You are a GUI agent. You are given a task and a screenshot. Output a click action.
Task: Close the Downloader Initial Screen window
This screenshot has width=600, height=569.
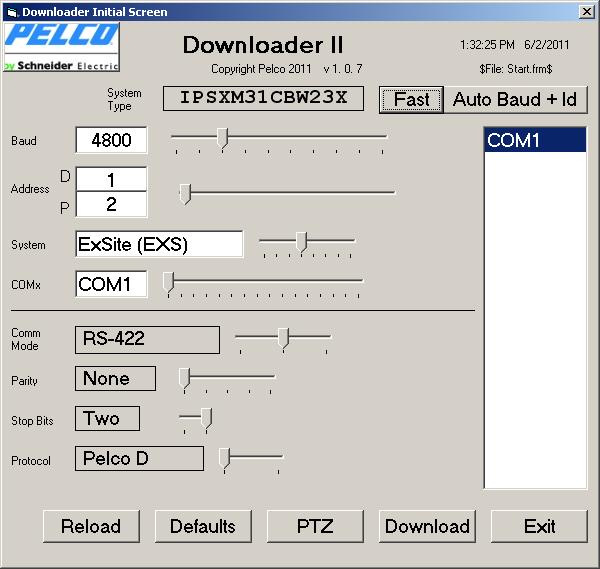586,12
